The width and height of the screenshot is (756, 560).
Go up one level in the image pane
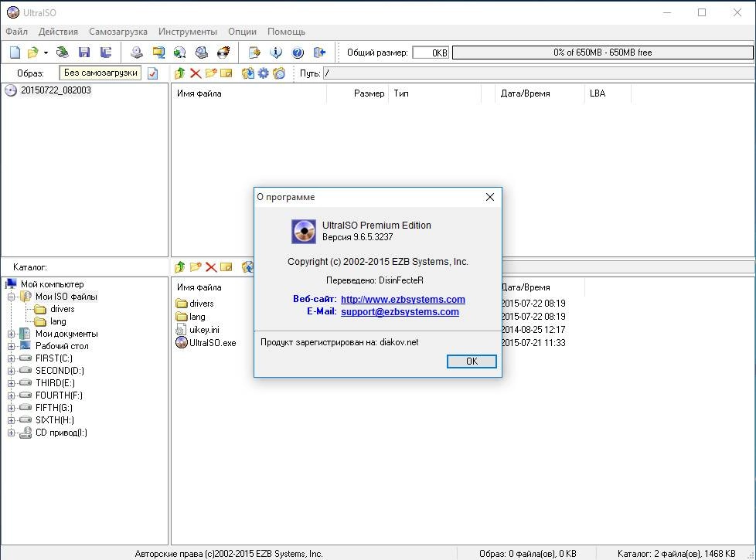(180, 73)
